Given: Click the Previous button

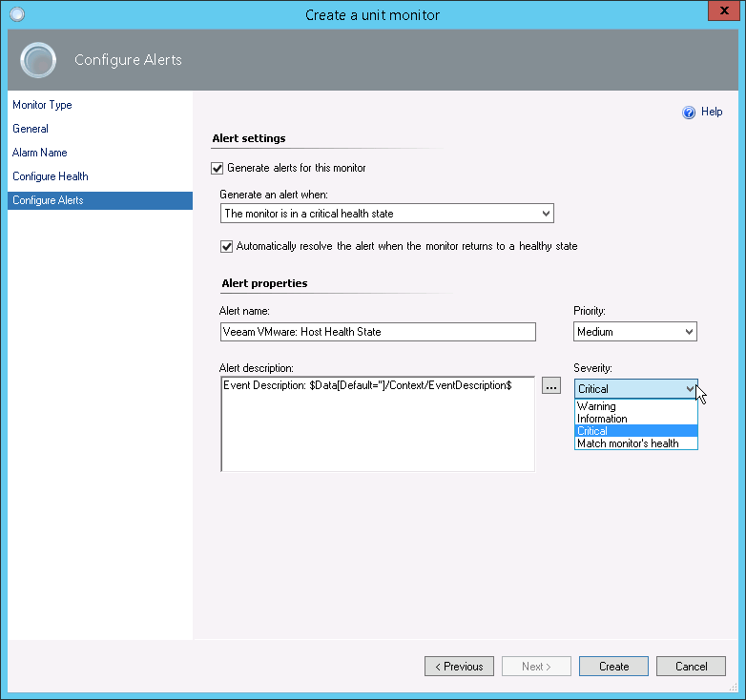Looking at the screenshot, I should pos(459,667).
